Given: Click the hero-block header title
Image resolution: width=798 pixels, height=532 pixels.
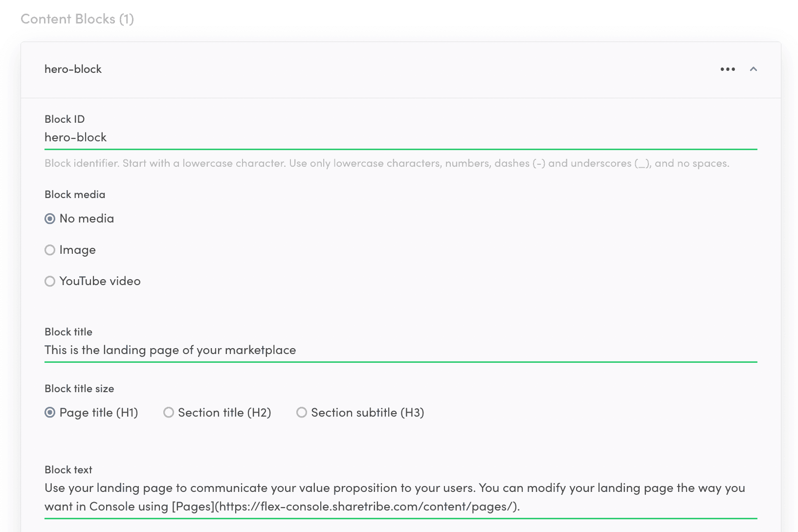Looking at the screenshot, I should 73,69.
